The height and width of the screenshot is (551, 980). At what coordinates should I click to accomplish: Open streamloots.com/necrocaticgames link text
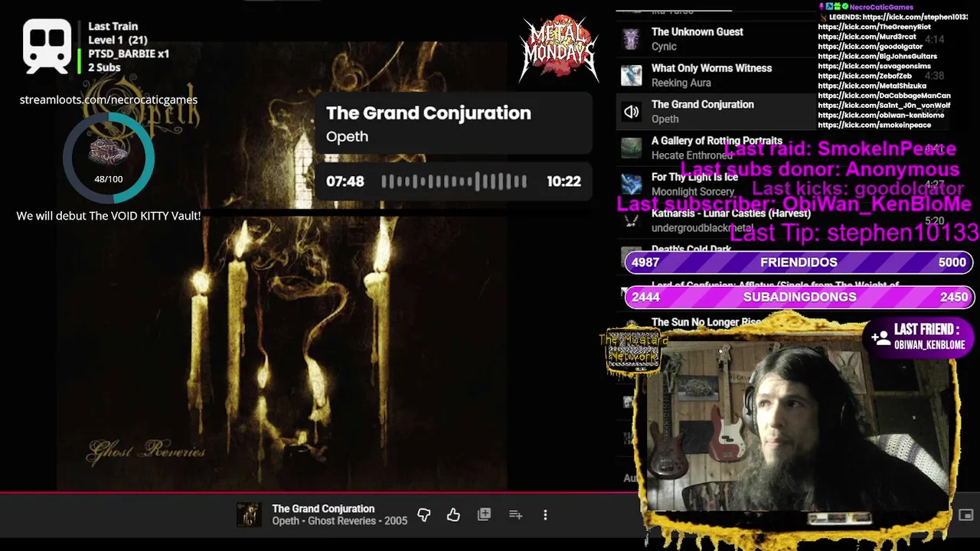[109, 99]
